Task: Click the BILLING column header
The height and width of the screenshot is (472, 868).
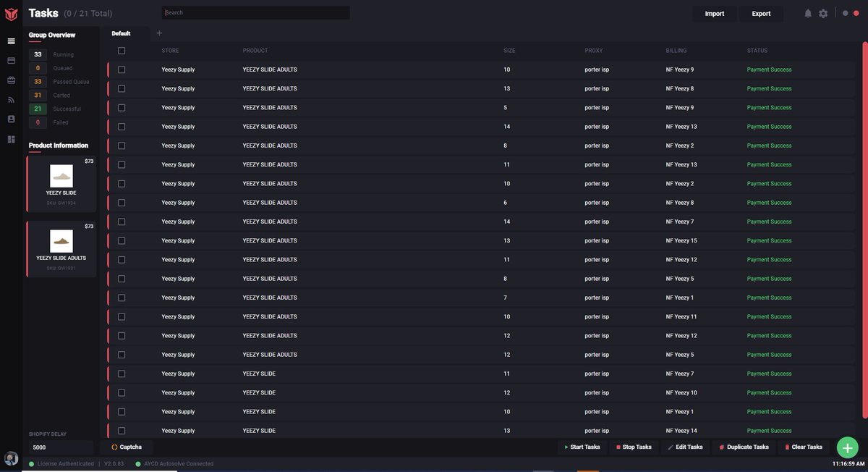Action: (x=676, y=51)
